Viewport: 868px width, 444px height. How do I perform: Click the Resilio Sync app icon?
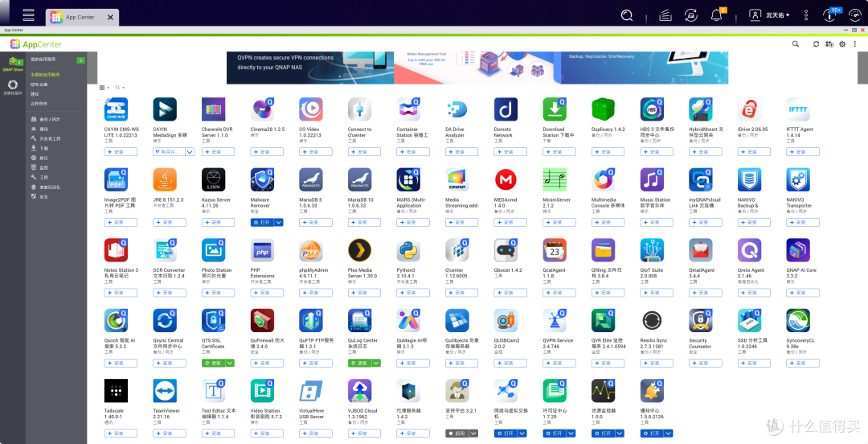(x=652, y=320)
